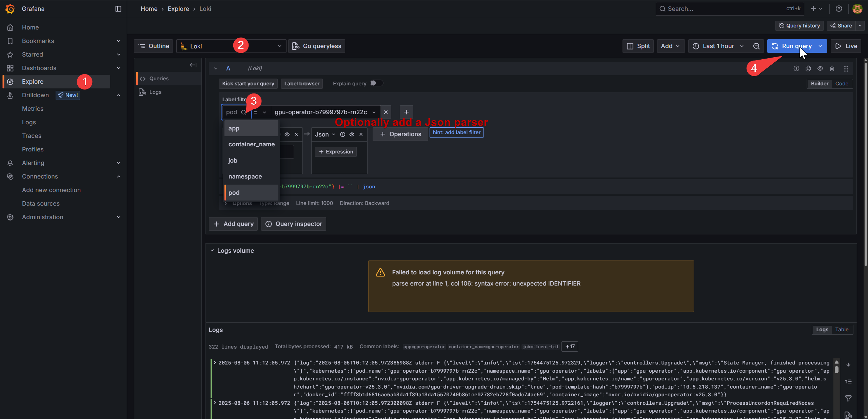Collapse the Connections section chevron
The image size is (868, 419).
click(119, 176)
